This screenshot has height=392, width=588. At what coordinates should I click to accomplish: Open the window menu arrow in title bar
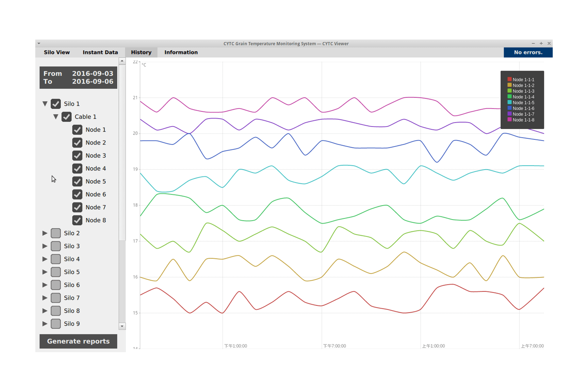(39, 43)
